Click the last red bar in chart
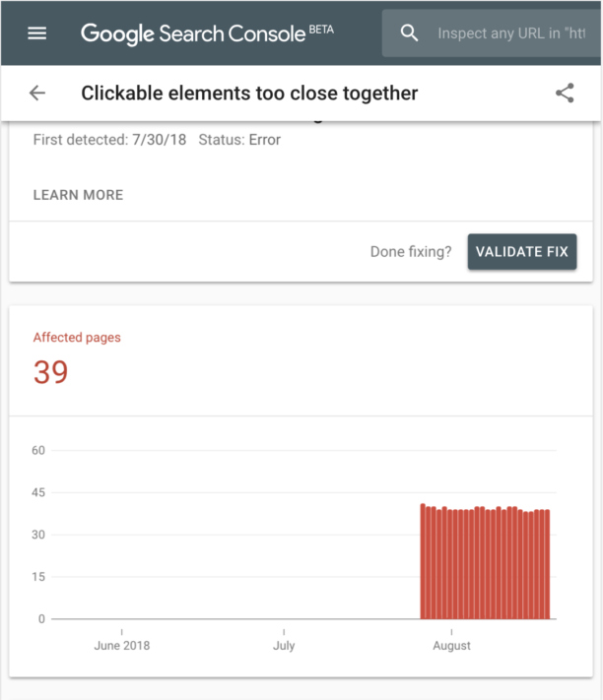 [547, 565]
